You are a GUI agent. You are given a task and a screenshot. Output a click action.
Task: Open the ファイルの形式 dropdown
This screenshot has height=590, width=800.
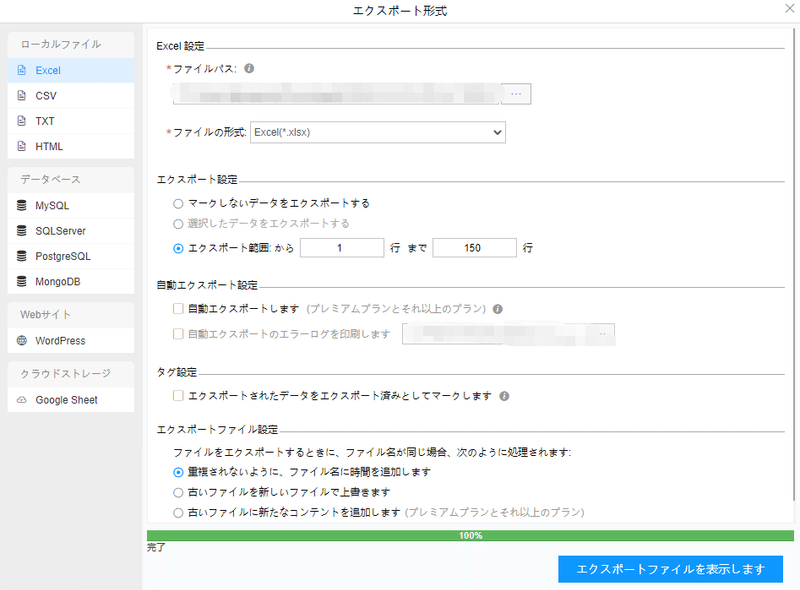pyautogui.click(x=377, y=132)
